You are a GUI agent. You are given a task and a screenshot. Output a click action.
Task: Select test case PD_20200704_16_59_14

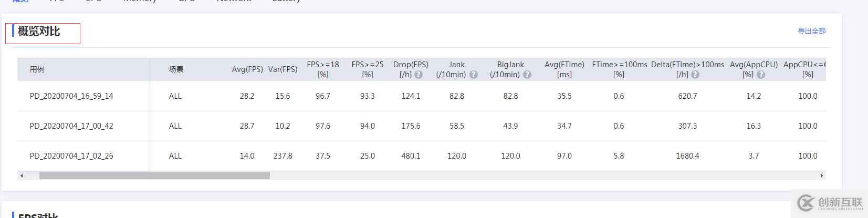point(71,96)
